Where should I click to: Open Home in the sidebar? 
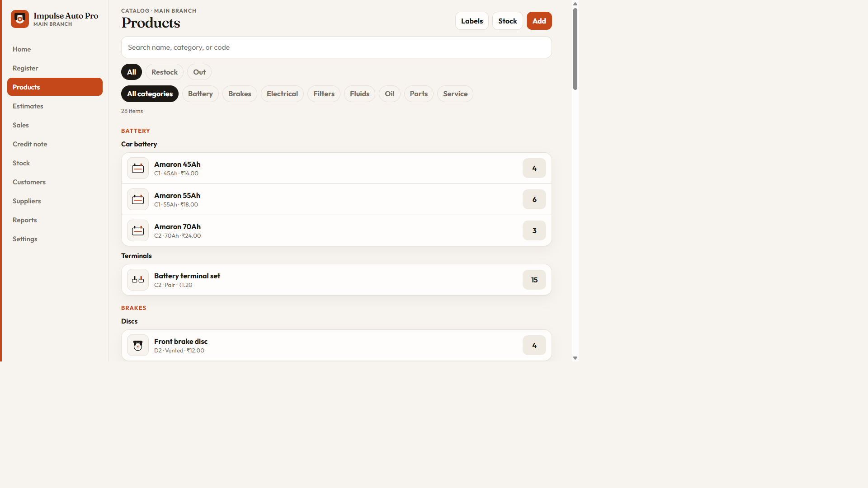pos(55,49)
